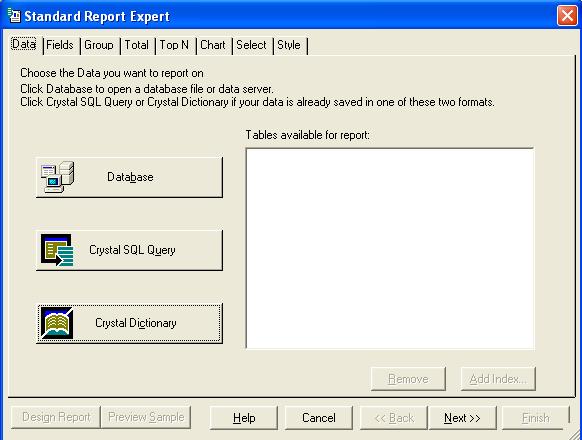Click the Cancel button
Image resolution: width=582 pixels, height=440 pixels.
[x=318, y=418]
